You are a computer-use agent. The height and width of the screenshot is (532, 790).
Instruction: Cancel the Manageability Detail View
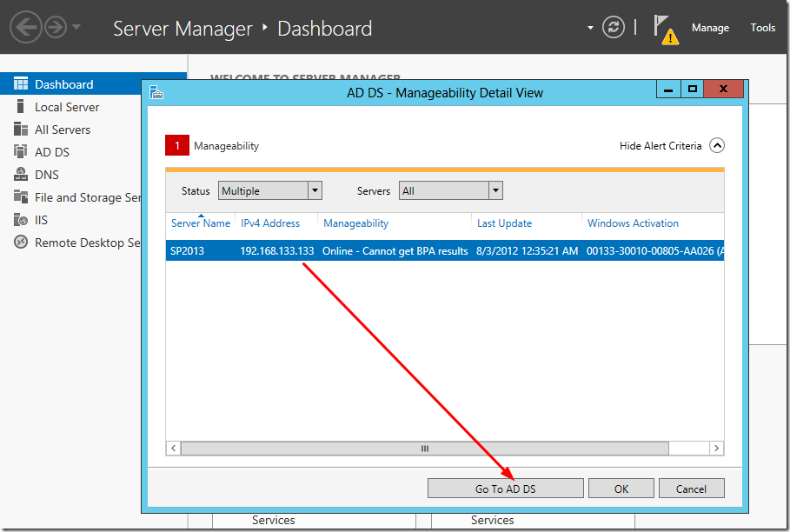(691, 489)
